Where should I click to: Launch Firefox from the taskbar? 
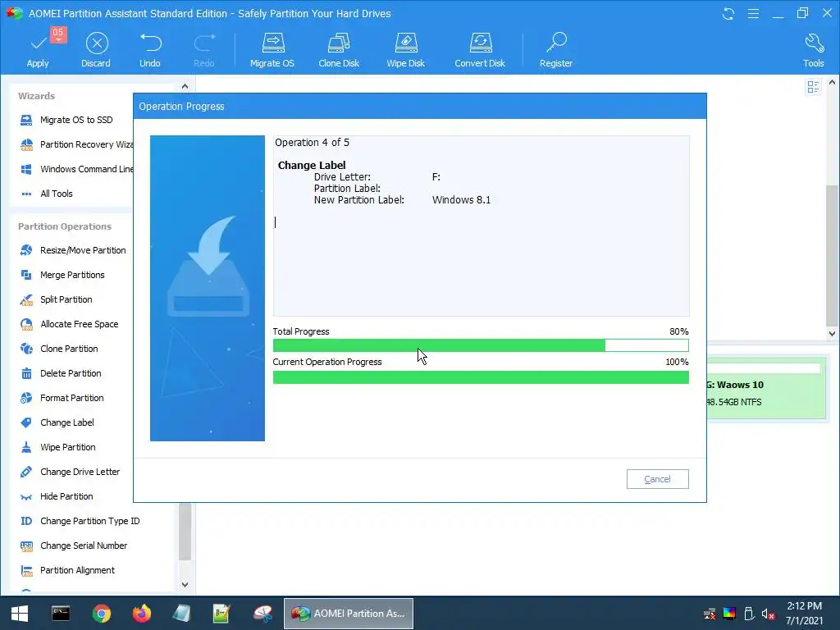[142, 614]
